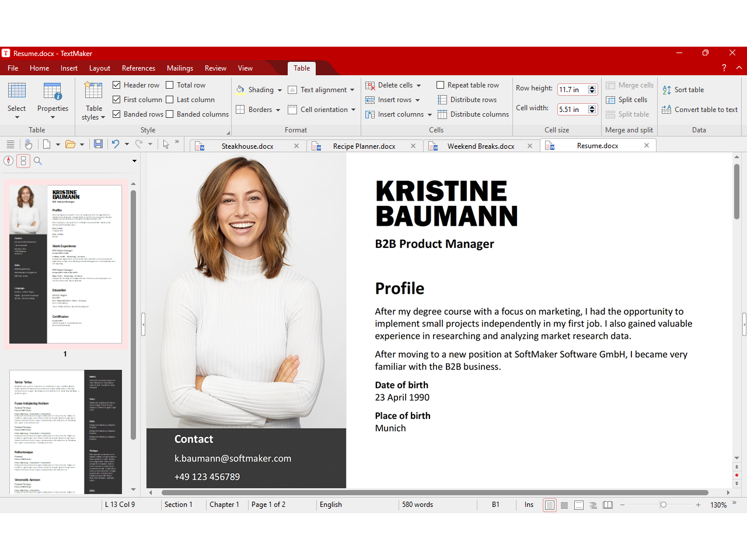Click the search magnifier in sidebar
The image size is (747, 560).
tap(38, 161)
